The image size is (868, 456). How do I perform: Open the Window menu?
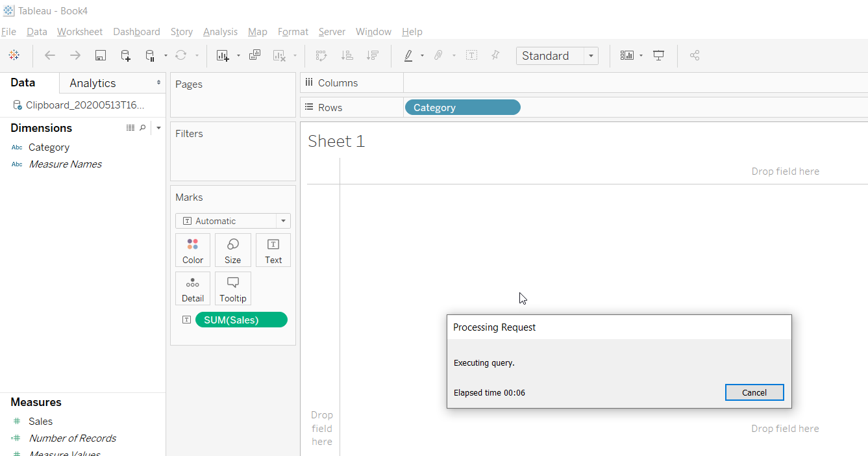pos(373,32)
